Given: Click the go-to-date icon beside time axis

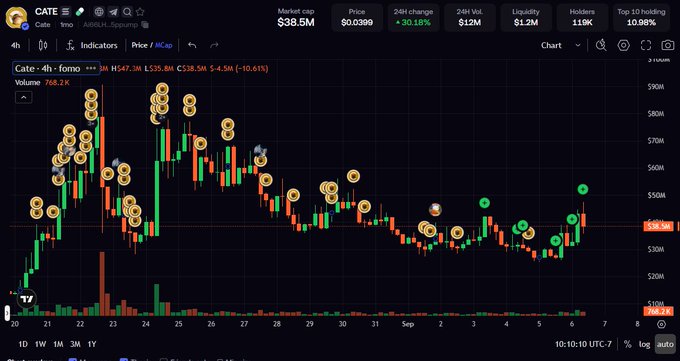Looking at the screenshot, I should pyautogui.click(x=661, y=324).
